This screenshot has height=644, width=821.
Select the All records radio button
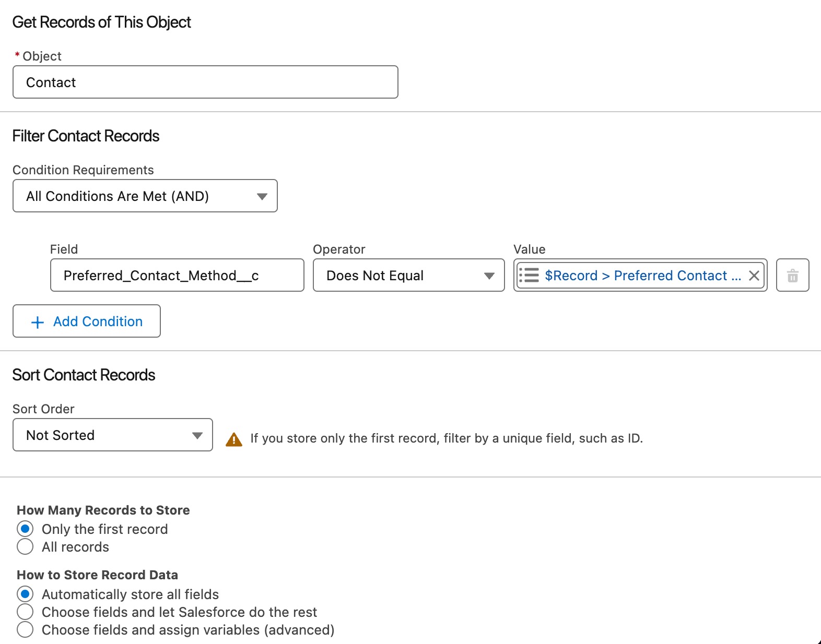(x=25, y=546)
